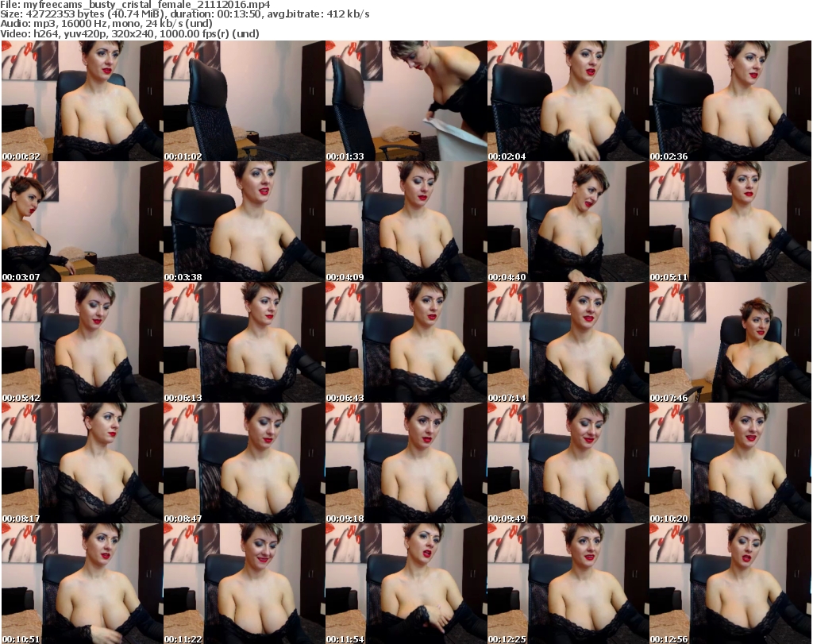Select the frame stamped 00:04:40
Image resolution: width=813 pixels, height=644 pixels.
coord(568,222)
